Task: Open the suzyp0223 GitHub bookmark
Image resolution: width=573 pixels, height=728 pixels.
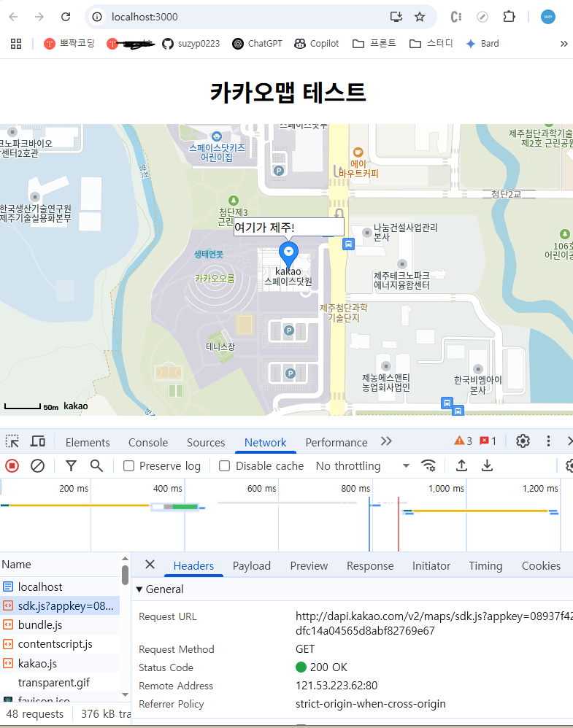Action: (x=191, y=44)
